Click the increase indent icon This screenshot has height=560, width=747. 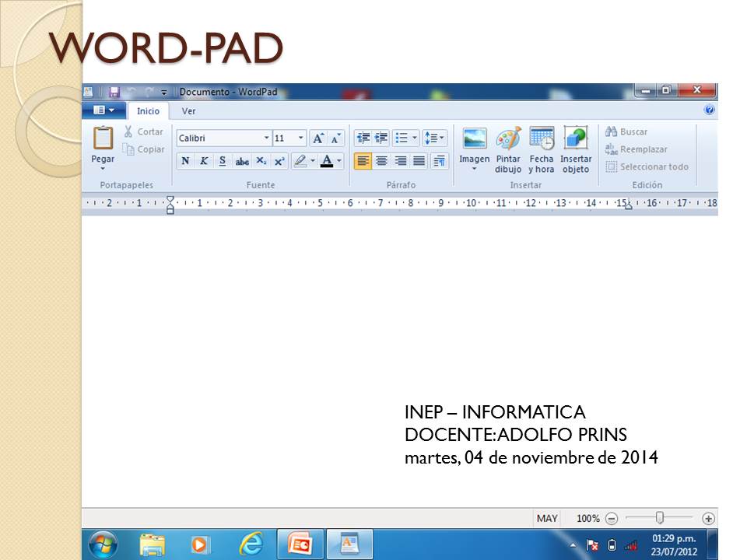(x=381, y=138)
